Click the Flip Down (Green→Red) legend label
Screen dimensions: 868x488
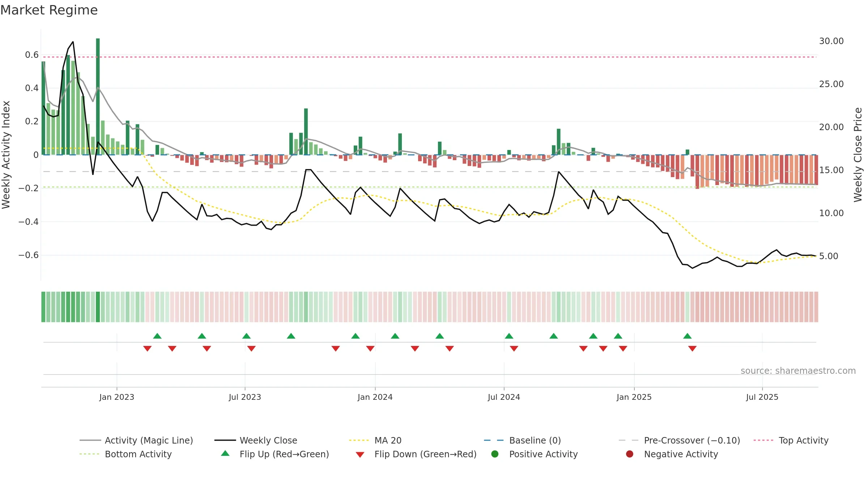pos(425,454)
